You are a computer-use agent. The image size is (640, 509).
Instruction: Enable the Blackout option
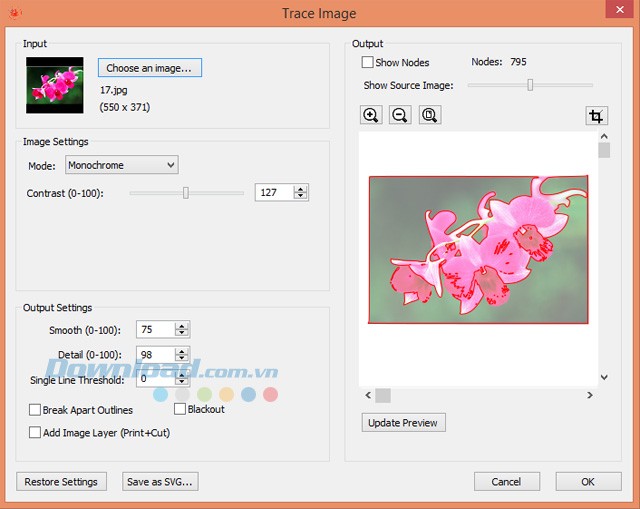pos(180,409)
